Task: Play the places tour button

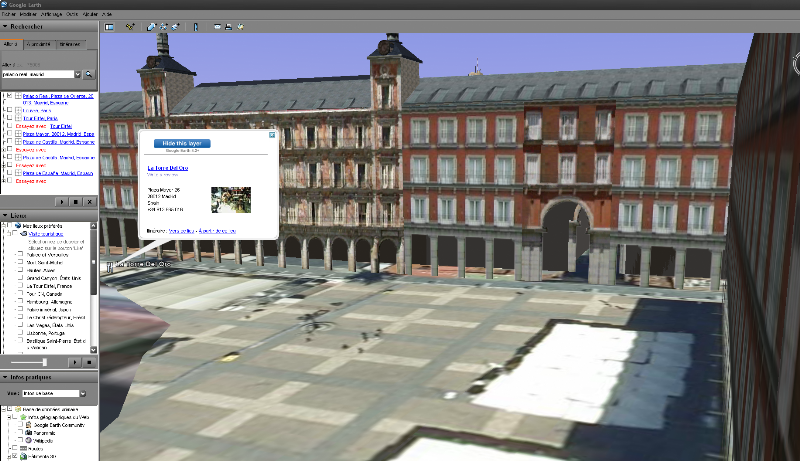Action: (x=75, y=362)
